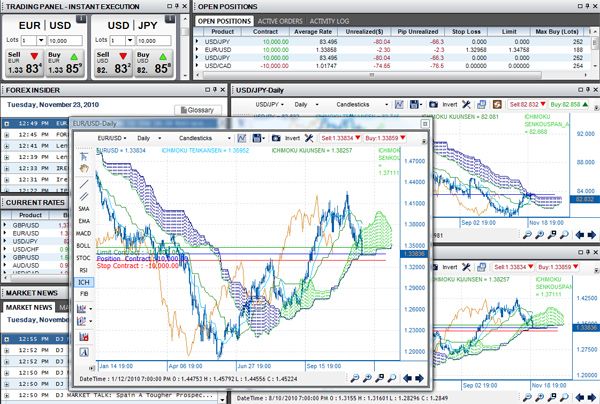This screenshot has height=404, width=600.
Task: Select the hand pan tool in EUR/USD chart
Action: tap(84, 168)
